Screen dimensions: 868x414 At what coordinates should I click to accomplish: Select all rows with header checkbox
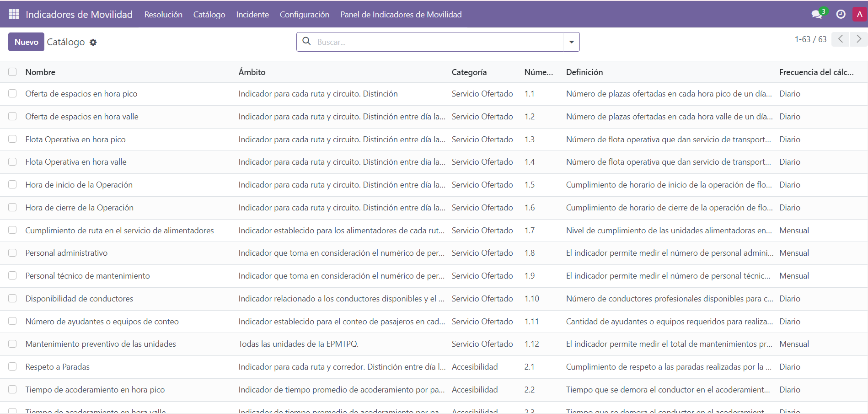tap(12, 72)
